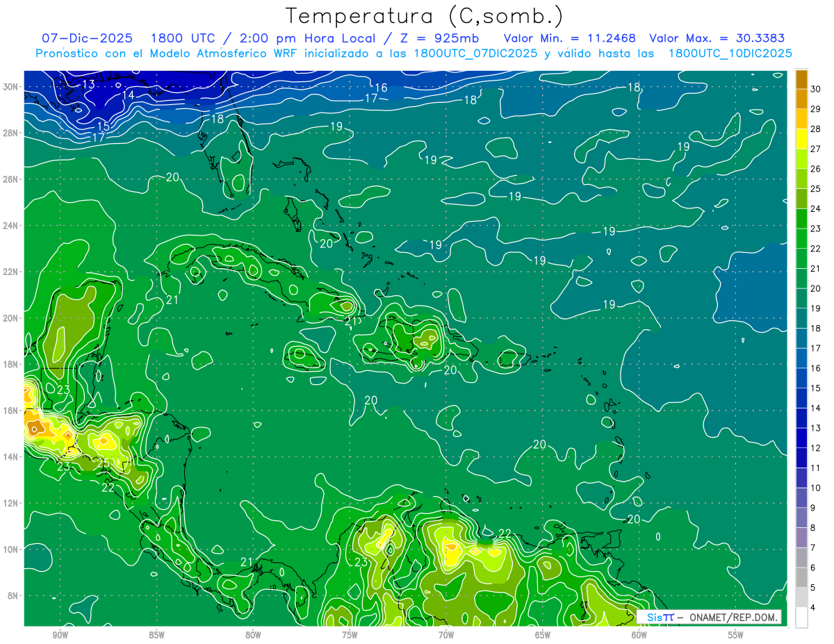Click the '55W' longitude axis label
The height and width of the screenshot is (644, 834).
[x=735, y=635]
